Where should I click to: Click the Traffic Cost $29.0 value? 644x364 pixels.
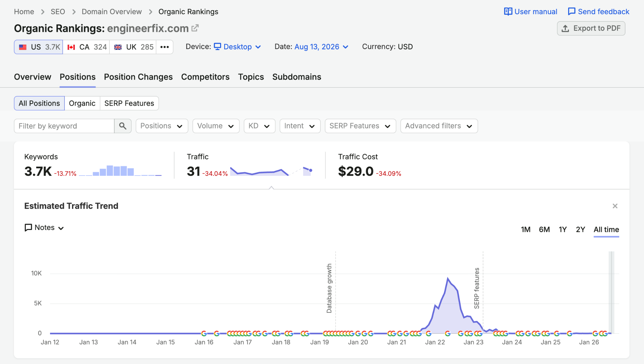pos(356,171)
